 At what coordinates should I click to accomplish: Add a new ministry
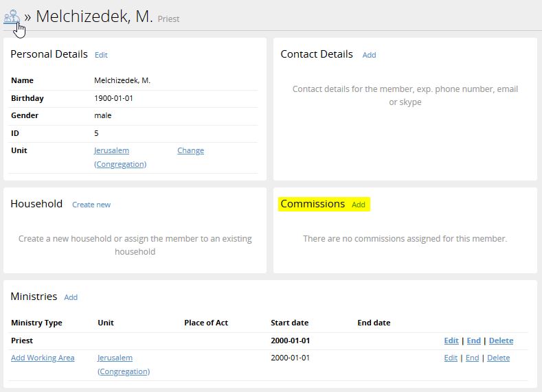click(71, 297)
